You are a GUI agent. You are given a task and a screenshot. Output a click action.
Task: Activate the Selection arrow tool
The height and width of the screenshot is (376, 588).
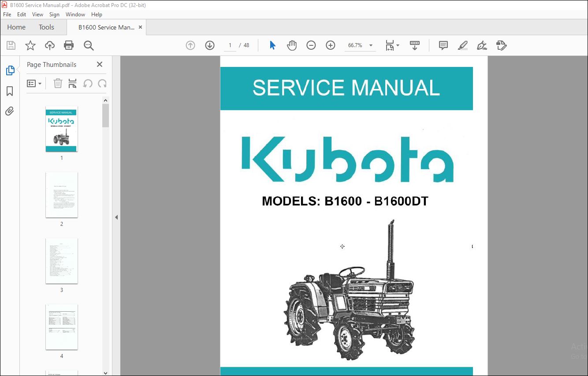[x=272, y=45]
